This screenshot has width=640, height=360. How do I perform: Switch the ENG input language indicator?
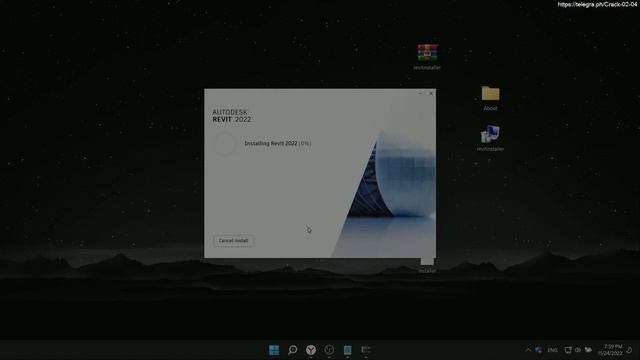[x=552, y=350]
